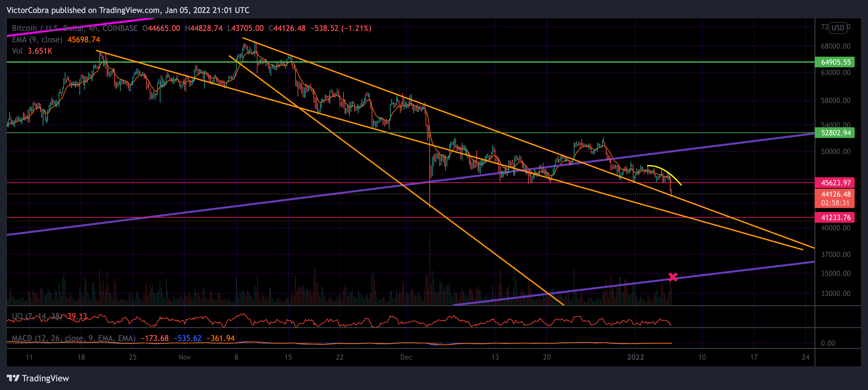Click the MACD (12, 26, close, 9) label
868x390 pixels.
(x=74, y=338)
